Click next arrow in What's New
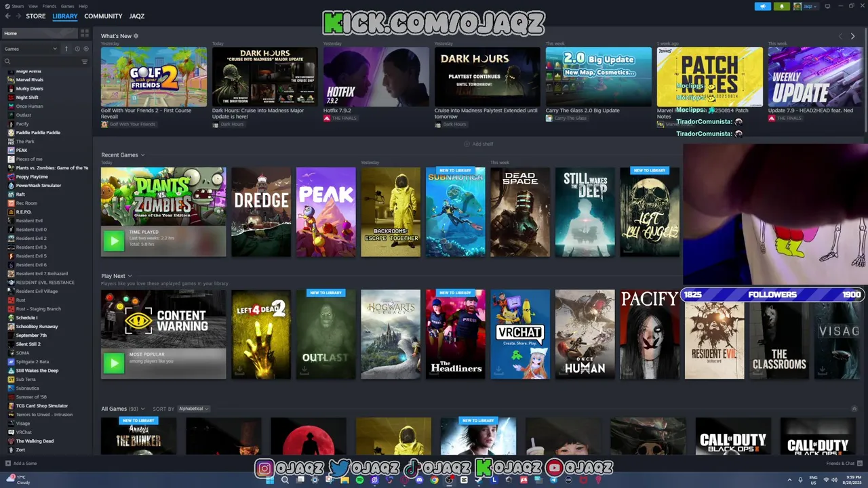868x488 pixels. [852, 36]
